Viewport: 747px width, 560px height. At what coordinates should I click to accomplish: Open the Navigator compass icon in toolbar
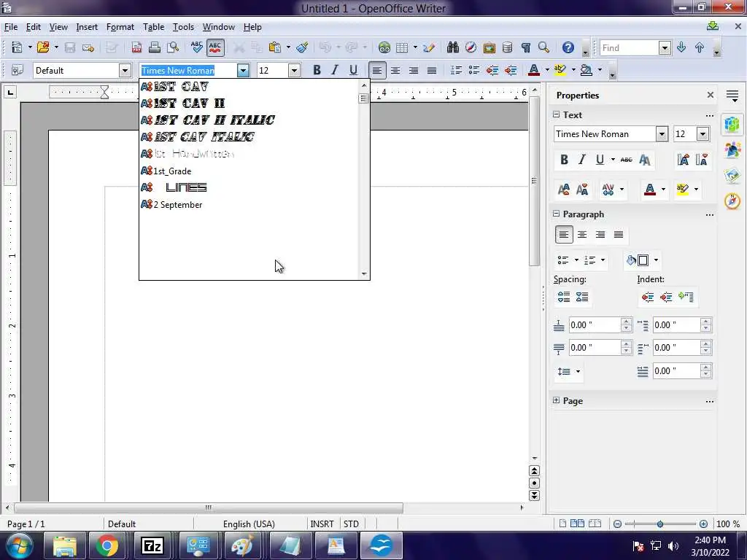(471, 47)
